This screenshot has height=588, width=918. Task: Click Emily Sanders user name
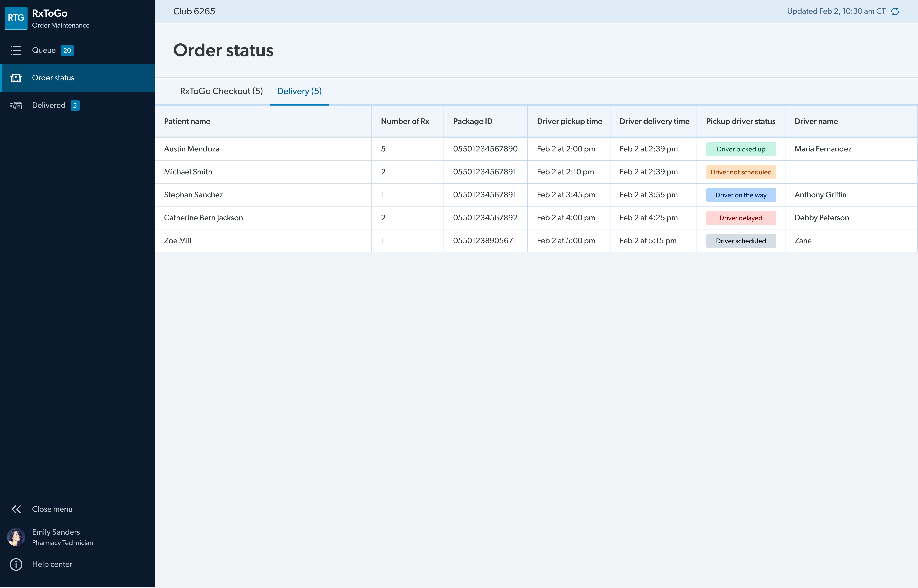(56, 532)
